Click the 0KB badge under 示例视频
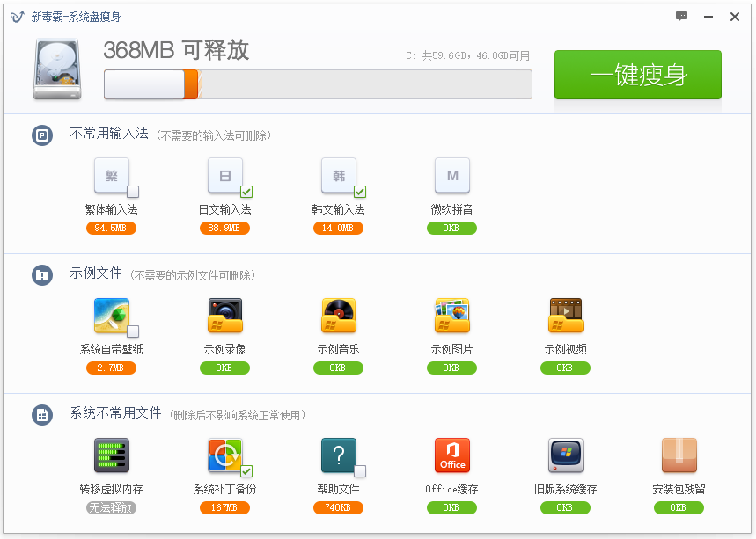The width and height of the screenshot is (756, 539). tap(566, 368)
